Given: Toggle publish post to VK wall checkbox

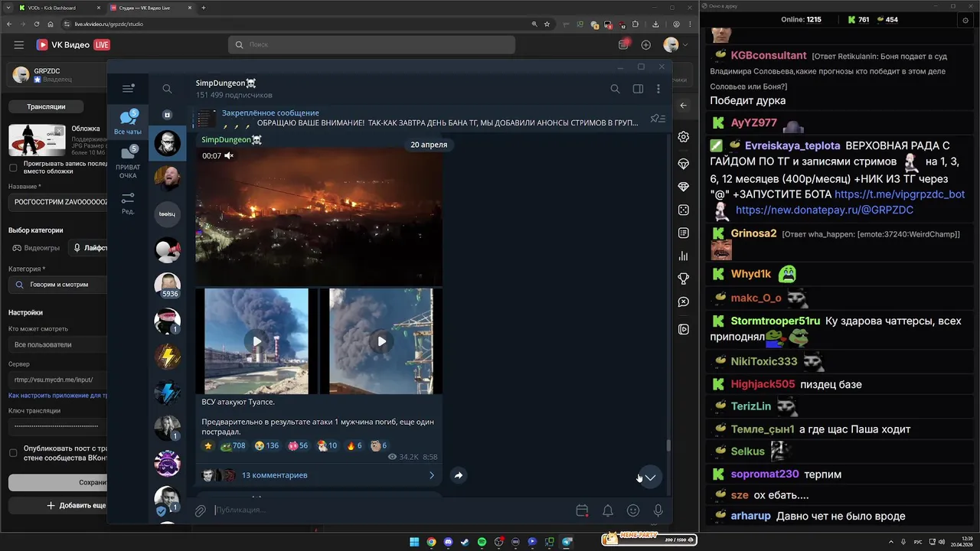Looking at the screenshot, I should pyautogui.click(x=13, y=452).
